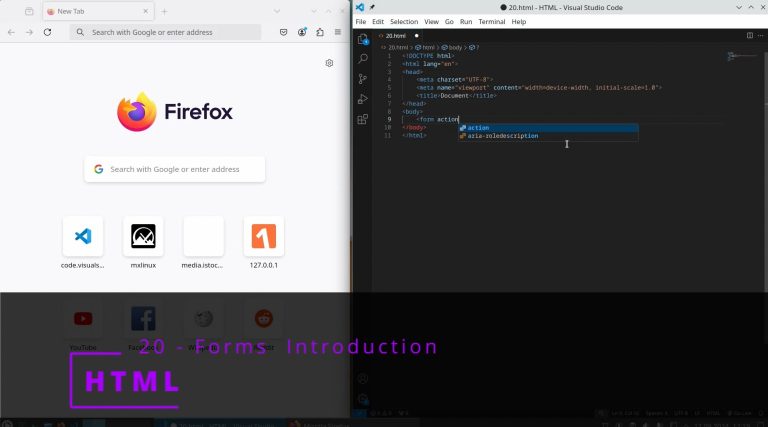768x427 pixels.
Task: Open Firefox application hamburger menu
Action: (x=338, y=32)
